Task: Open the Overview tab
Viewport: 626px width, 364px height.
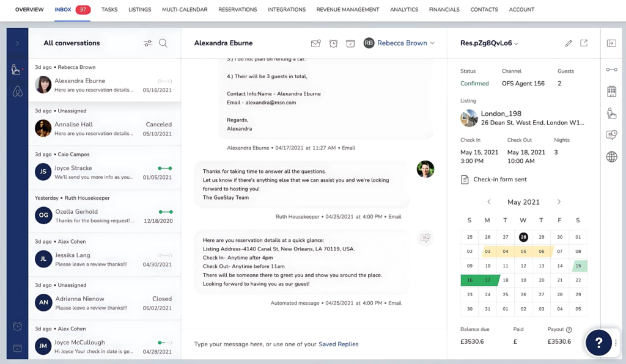Action: tap(29, 10)
